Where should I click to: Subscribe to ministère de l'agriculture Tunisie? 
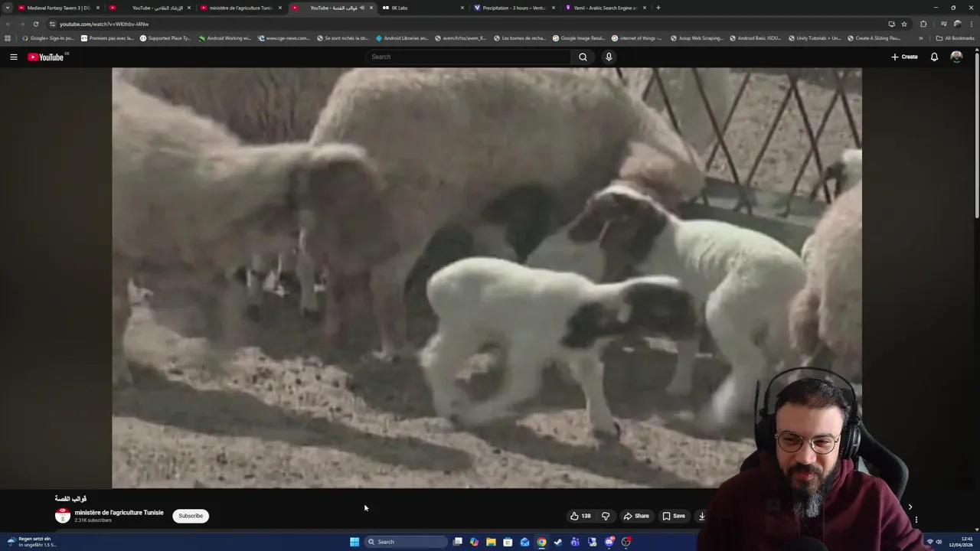[191, 516]
